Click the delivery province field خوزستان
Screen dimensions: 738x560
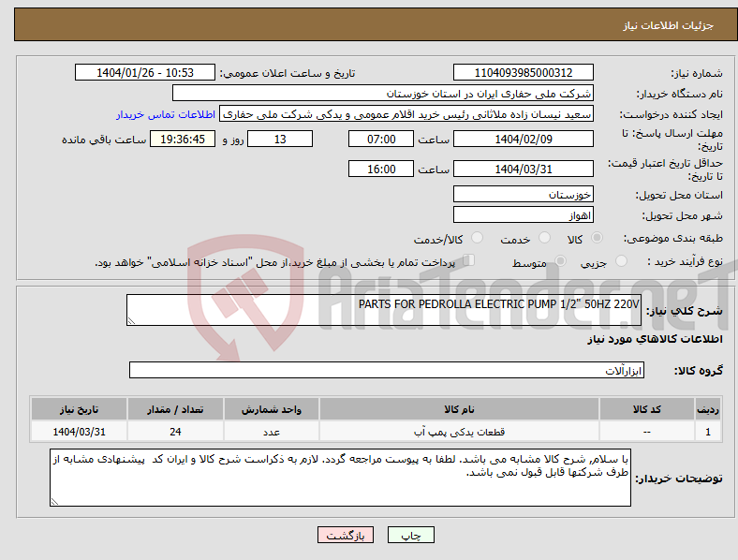[x=523, y=195]
